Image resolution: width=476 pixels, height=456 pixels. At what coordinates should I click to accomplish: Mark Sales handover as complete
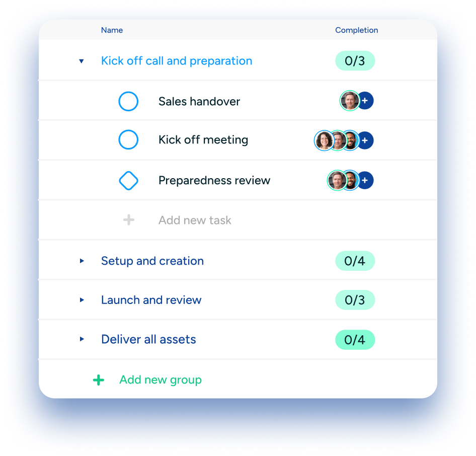(x=128, y=101)
